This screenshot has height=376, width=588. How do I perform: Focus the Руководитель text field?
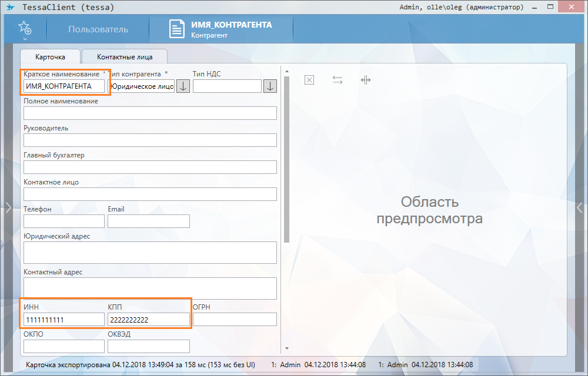(x=150, y=140)
